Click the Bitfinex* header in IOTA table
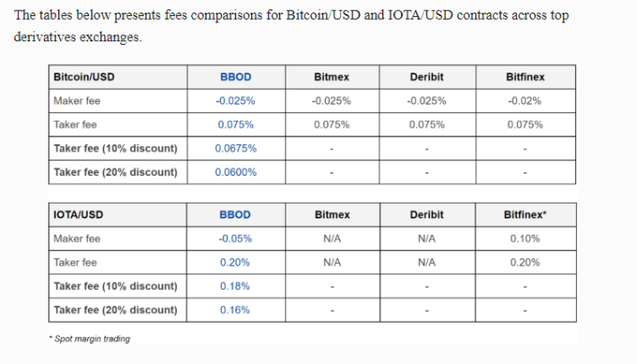 click(x=525, y=214)
